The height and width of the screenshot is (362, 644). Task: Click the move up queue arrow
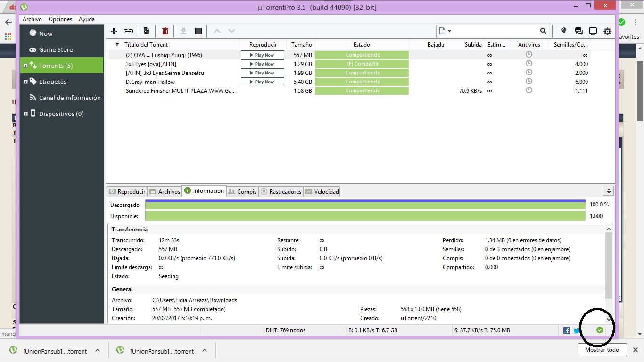(217, 31)
